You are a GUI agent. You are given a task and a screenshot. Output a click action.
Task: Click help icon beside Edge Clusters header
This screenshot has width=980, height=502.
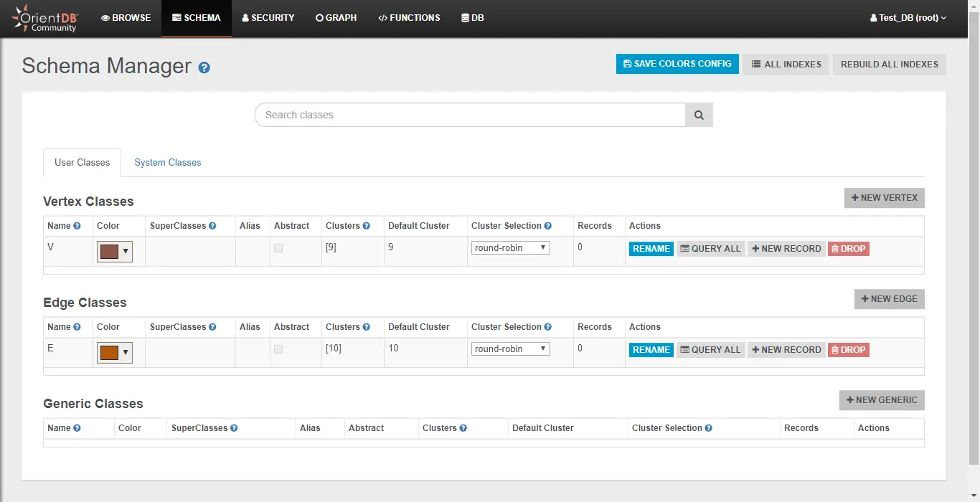click(367, 327)
